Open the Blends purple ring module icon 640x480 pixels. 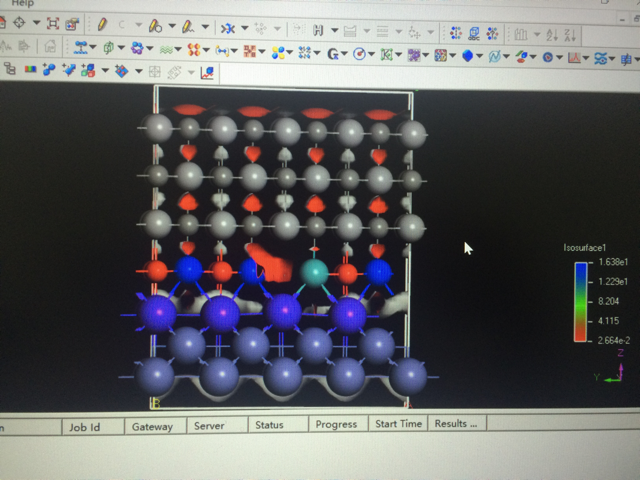137,48
